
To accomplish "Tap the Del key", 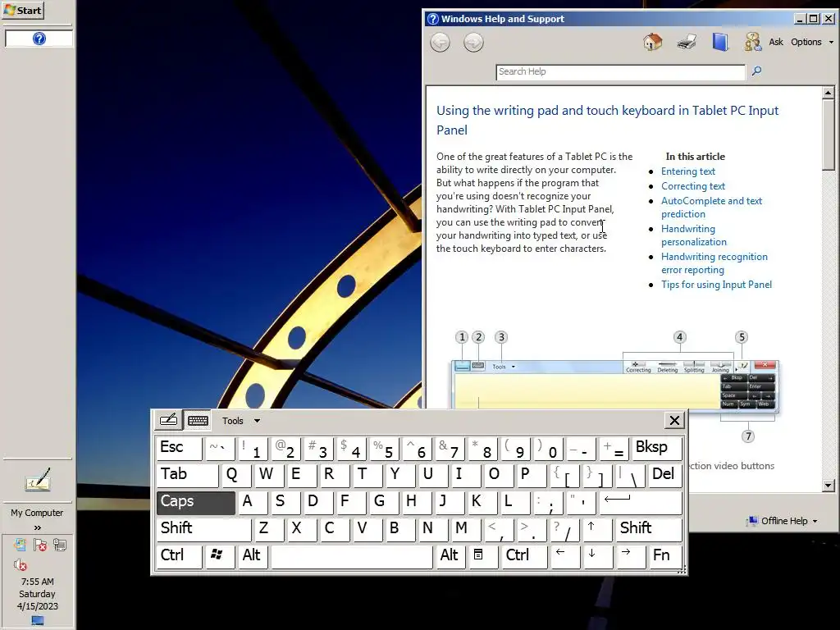I will (x=664, y=475).
